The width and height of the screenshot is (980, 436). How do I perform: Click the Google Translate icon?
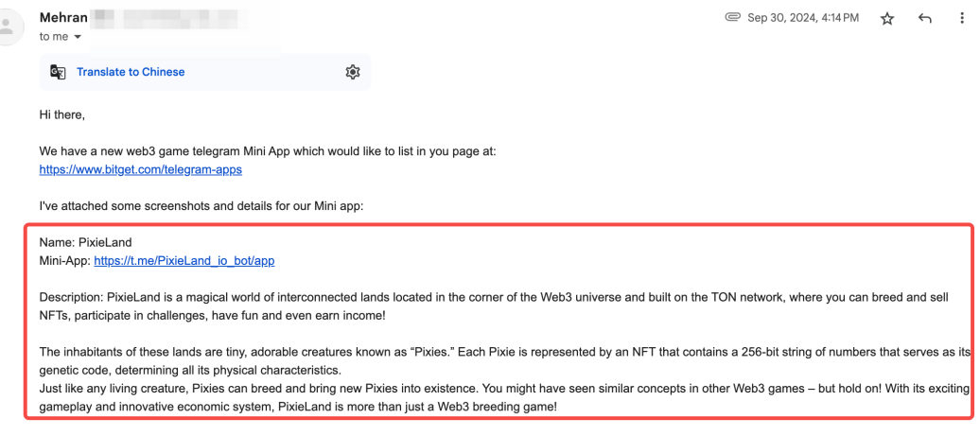point(58,72)
